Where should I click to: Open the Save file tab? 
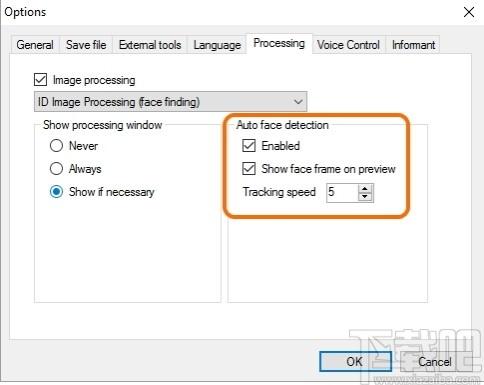click(86, 45)
